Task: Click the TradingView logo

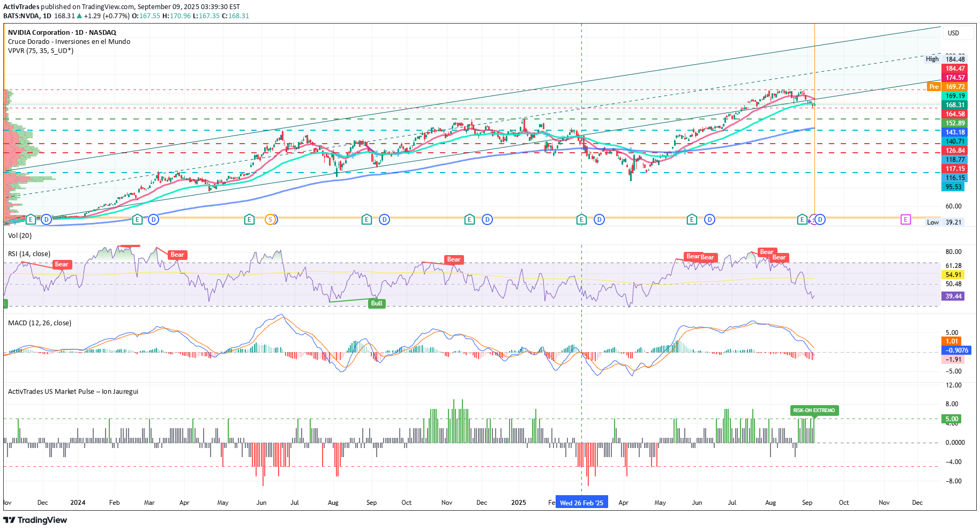Action: pos(35,520)
